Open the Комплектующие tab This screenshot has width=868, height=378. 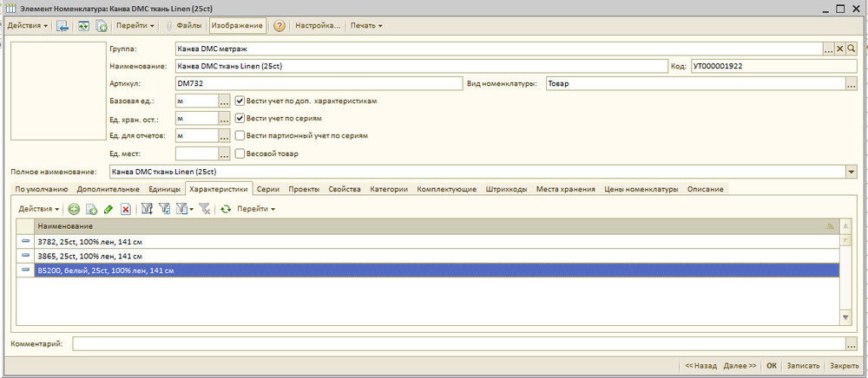447,189
